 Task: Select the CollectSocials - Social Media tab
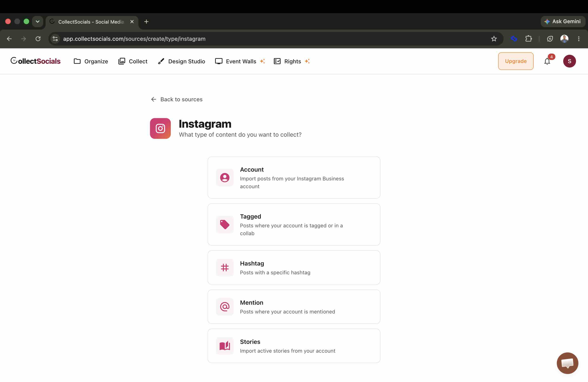pyautogui.click(x=92, y=22)
